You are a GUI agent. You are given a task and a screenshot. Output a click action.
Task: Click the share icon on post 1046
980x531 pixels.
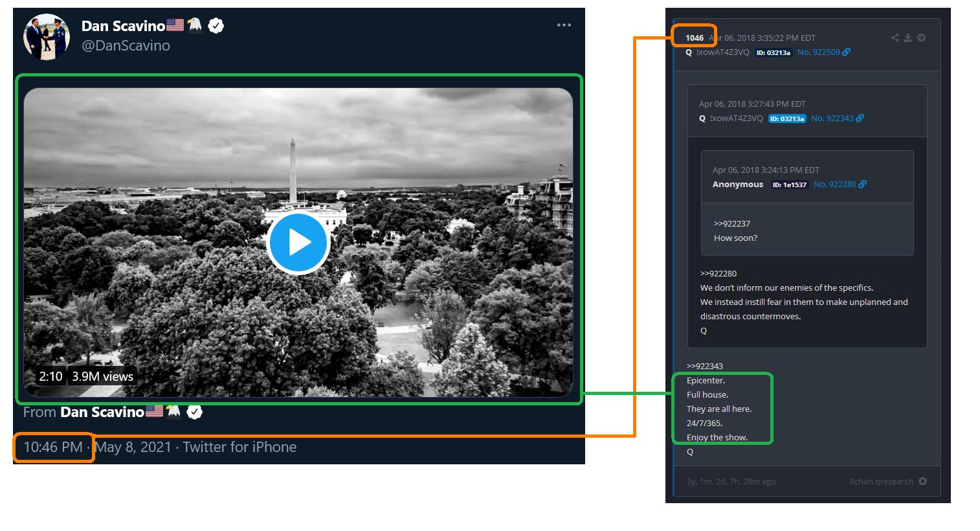[895, 38]
